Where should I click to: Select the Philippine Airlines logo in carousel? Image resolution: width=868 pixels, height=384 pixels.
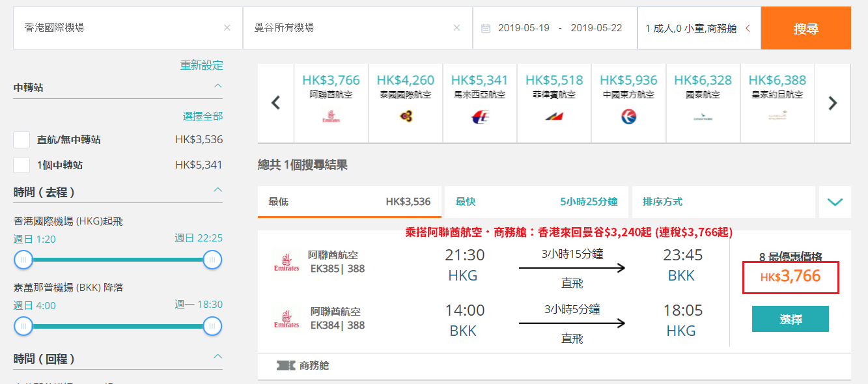[554, 117]
